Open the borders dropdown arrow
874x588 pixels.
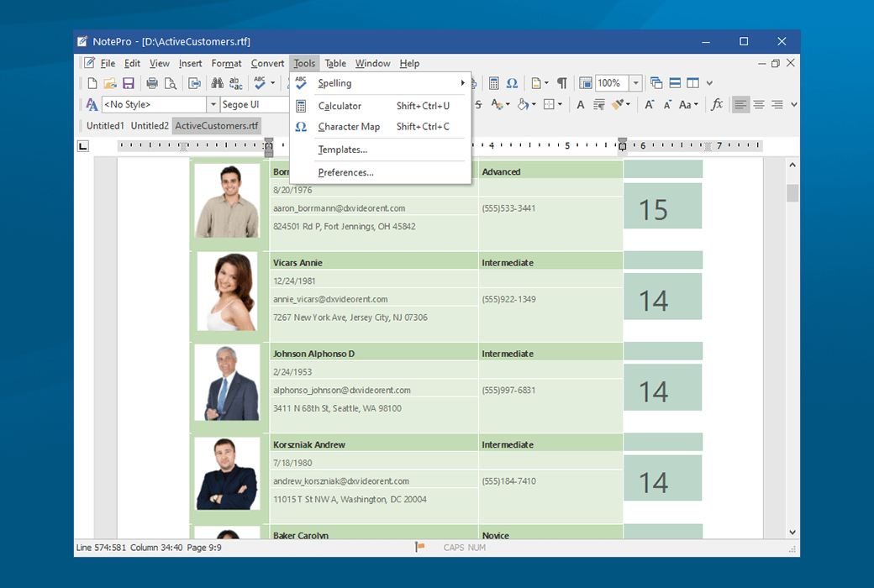pos(561,105)
